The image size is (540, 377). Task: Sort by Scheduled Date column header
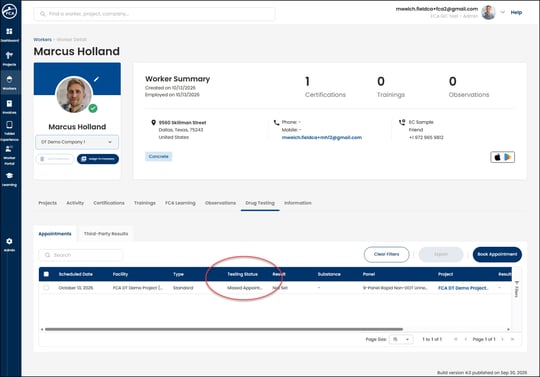coord(75,274)
